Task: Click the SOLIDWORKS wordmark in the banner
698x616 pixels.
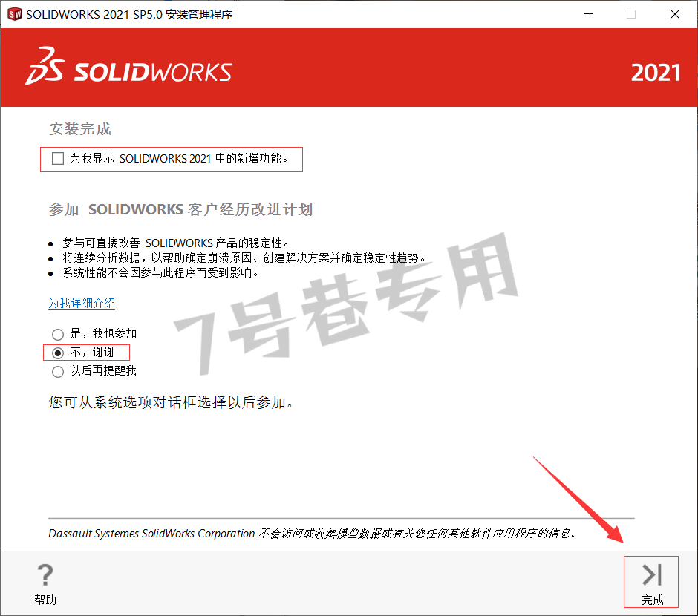Action: coord(153,72)
